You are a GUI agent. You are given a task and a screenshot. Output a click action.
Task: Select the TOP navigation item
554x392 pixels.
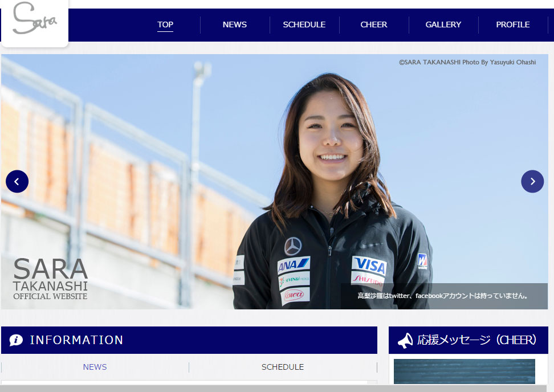click(165, 24)
